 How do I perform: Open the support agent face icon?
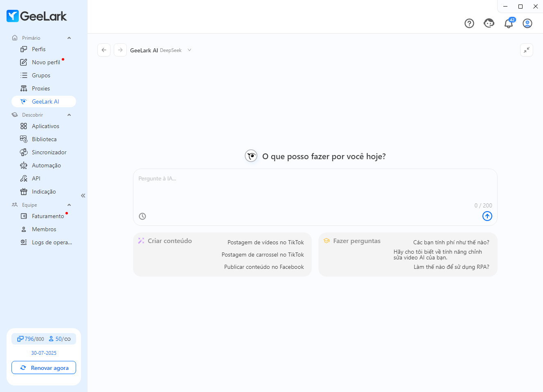[489, 23]
